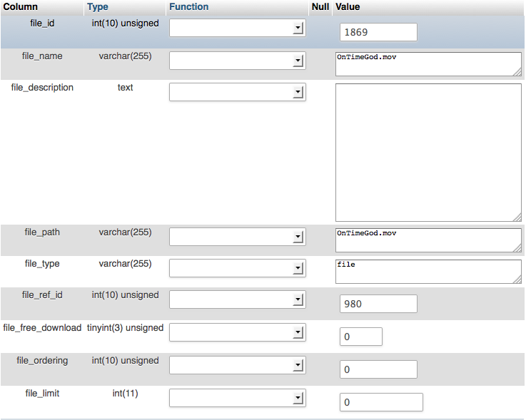
Task: Select the file_ref_id column name
Action: pyautogui.click(x=42, y=295)
